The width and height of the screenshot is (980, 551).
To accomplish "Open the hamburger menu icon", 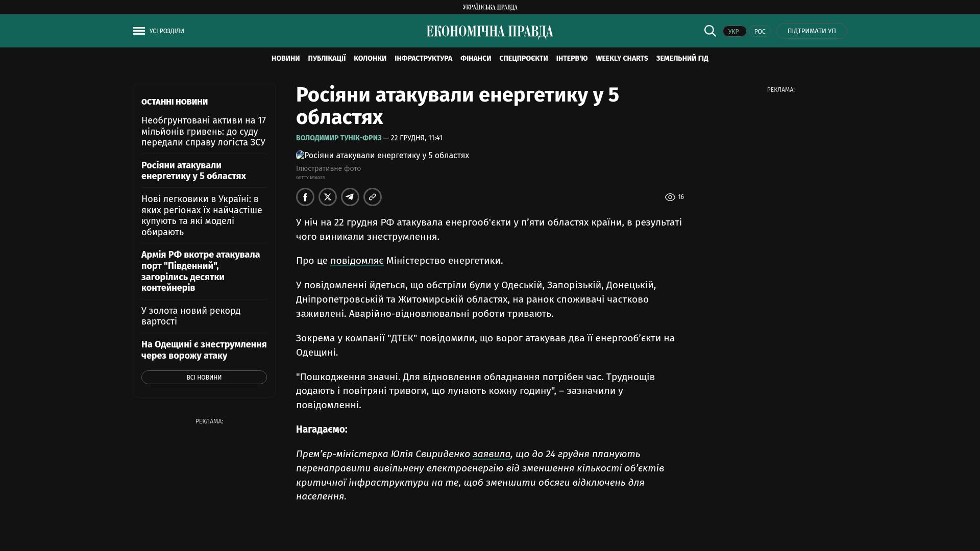I will tap(139, 31).
